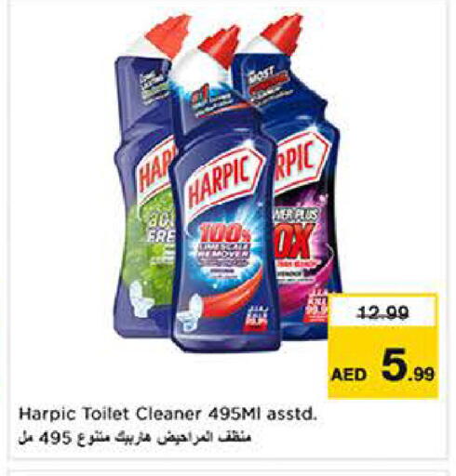The image size is (456, 476).
Task: Click the HARPIC logo on left bottle
Action: [156, 169]
